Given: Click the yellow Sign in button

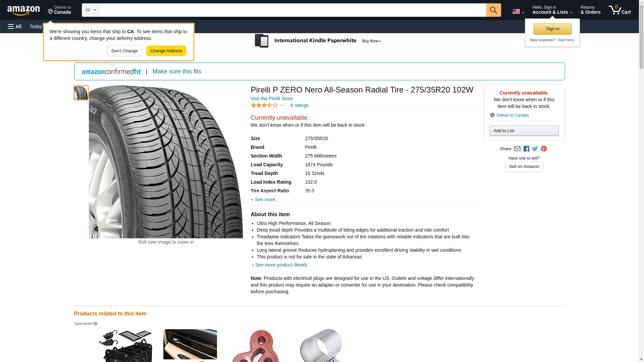Looking at the screenshot, I should pos(552,29).
